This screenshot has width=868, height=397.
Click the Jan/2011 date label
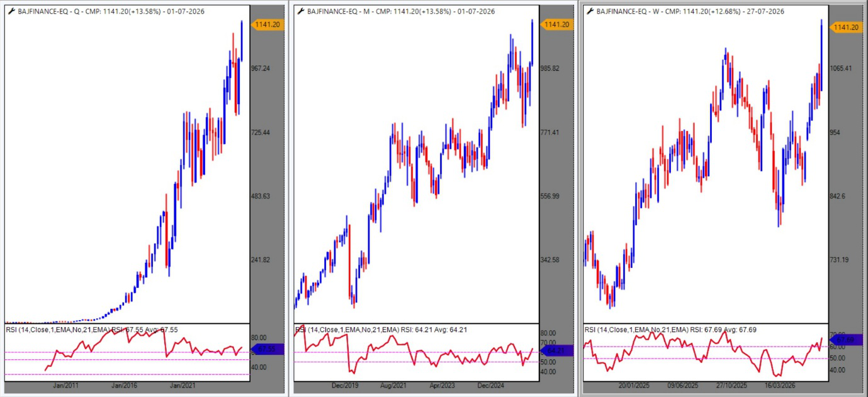[66, 386]
